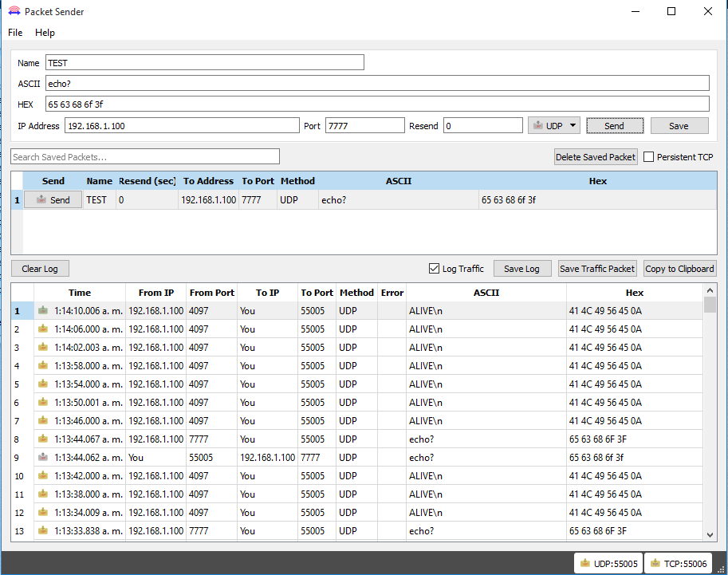Click Save Traffic Packet button
728x575 pixels.
[x=597, y=269]
